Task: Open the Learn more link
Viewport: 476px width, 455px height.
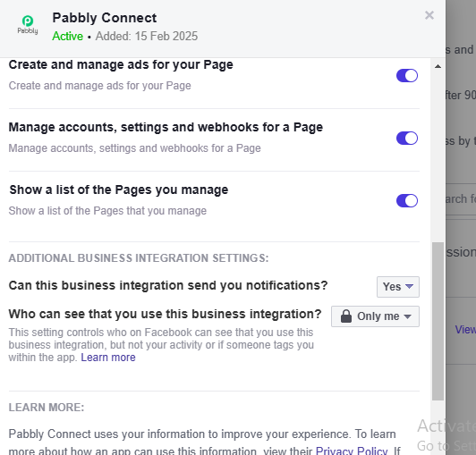Action: coord(108,358)
